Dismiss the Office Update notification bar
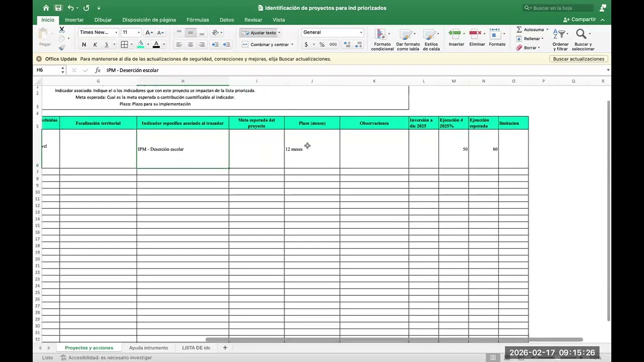 click(39, 59)
